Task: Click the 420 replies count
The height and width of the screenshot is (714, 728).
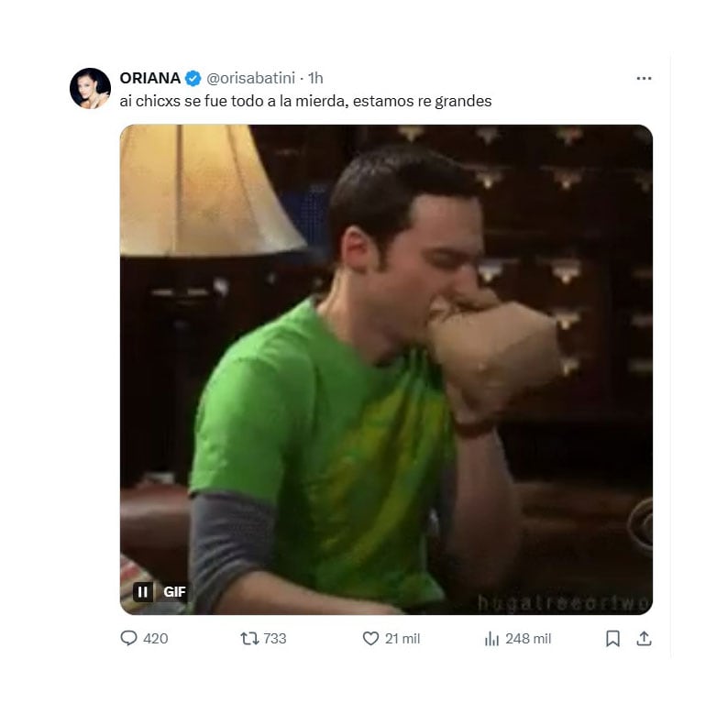Action: [156, 639]
